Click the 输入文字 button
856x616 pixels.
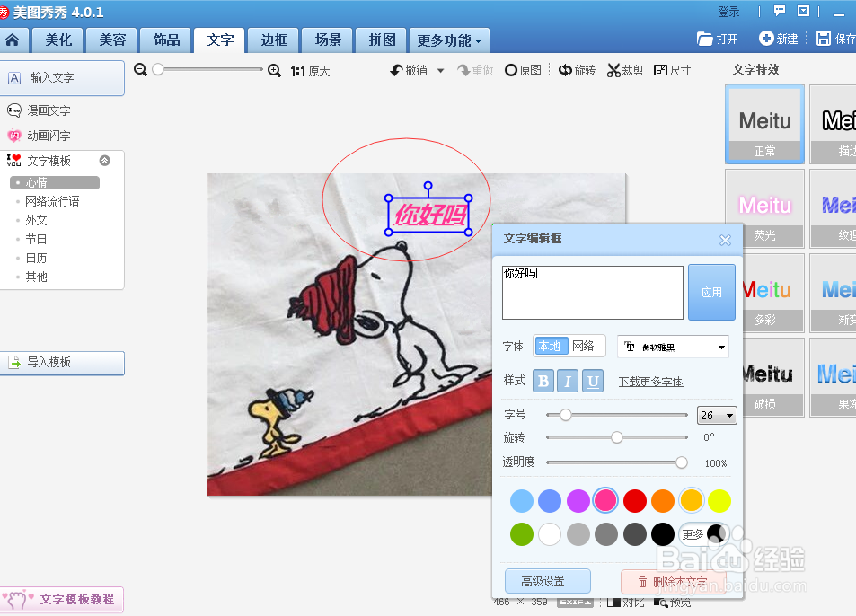pos(62,78)
